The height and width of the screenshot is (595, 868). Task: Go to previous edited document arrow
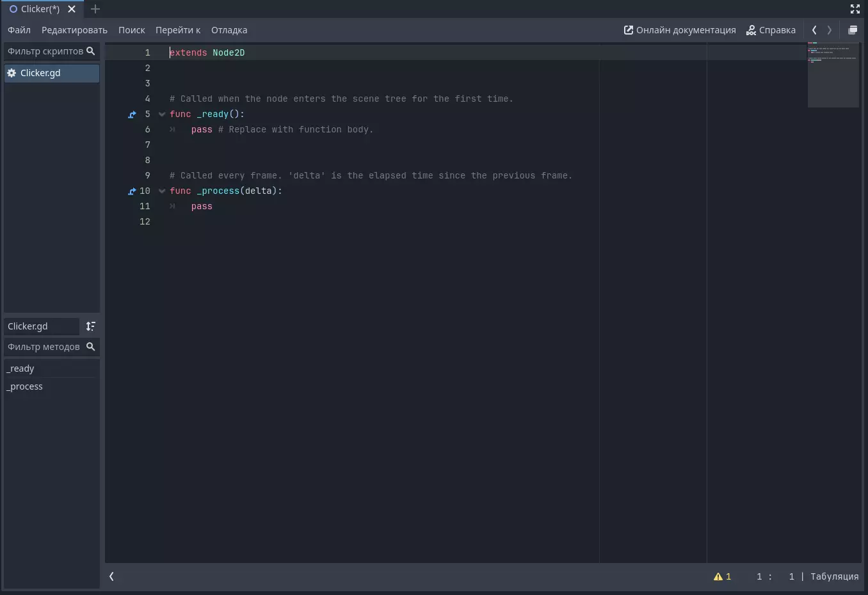pos(814,30)
